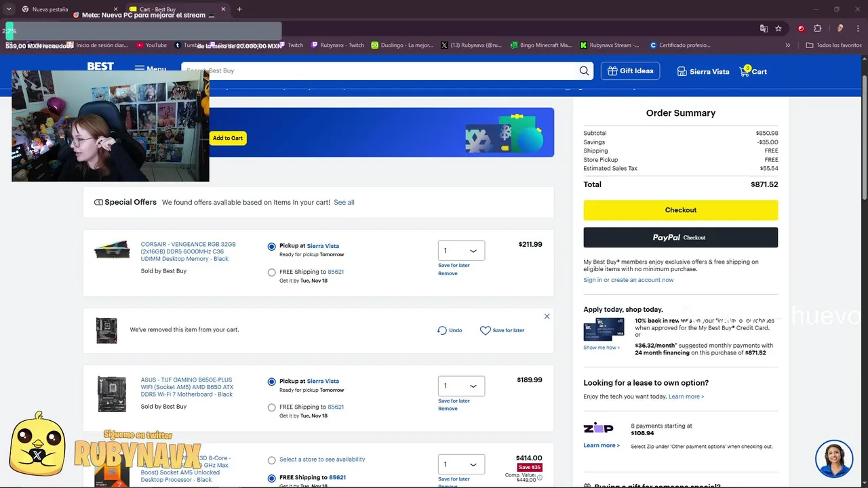Click Sierra Vista store link for Corsair pickup
This screenshot has height=488, width=868.
click(x=323, y=246)
